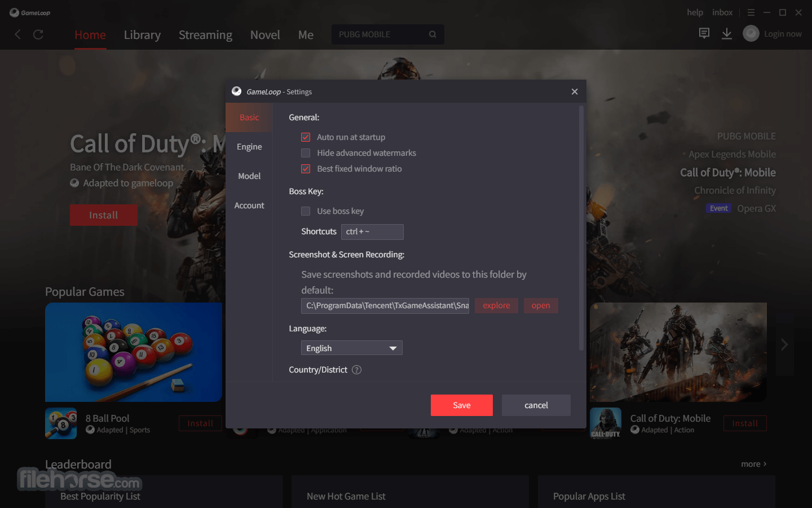Click the explore folder button
This screenshot has width=812, height=508.
click(x=496, y=305)
